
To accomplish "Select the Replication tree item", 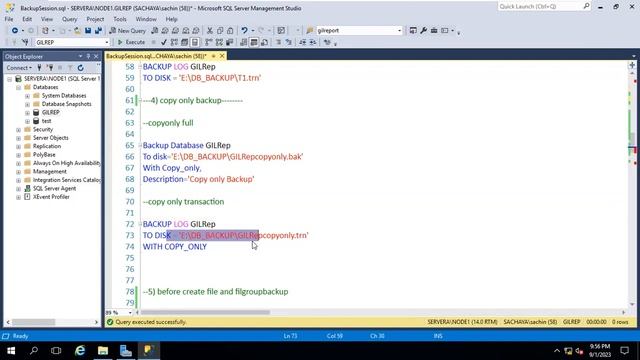I will click(47, 146).
